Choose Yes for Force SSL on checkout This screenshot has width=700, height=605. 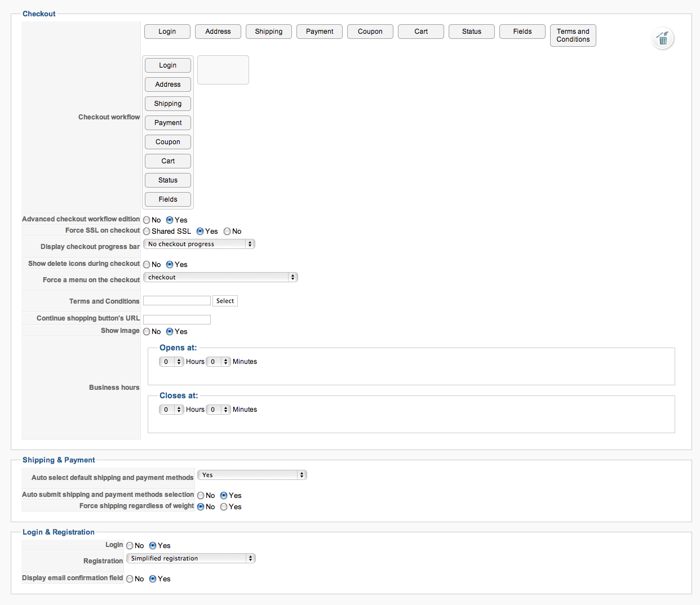200,232
